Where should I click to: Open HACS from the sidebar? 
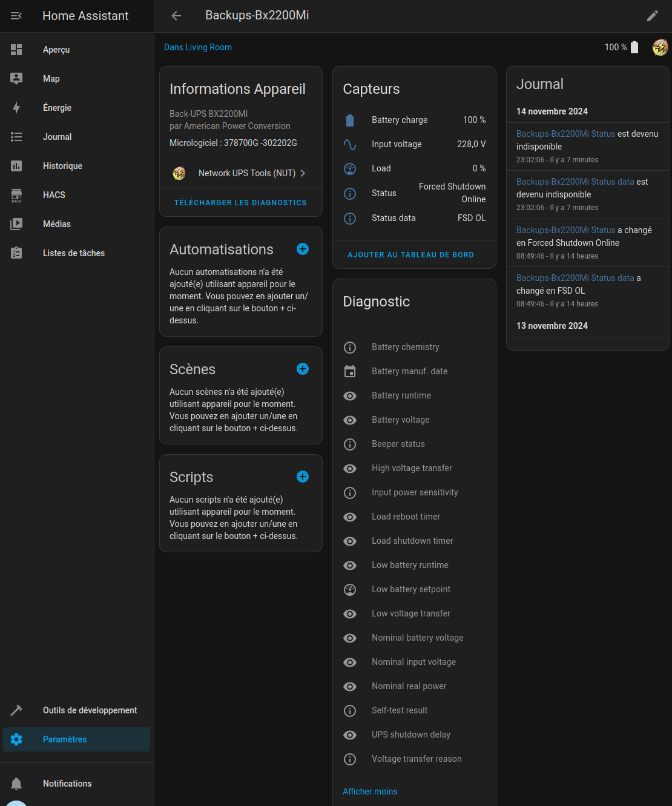pyautogui.click(x=54, y=194)
